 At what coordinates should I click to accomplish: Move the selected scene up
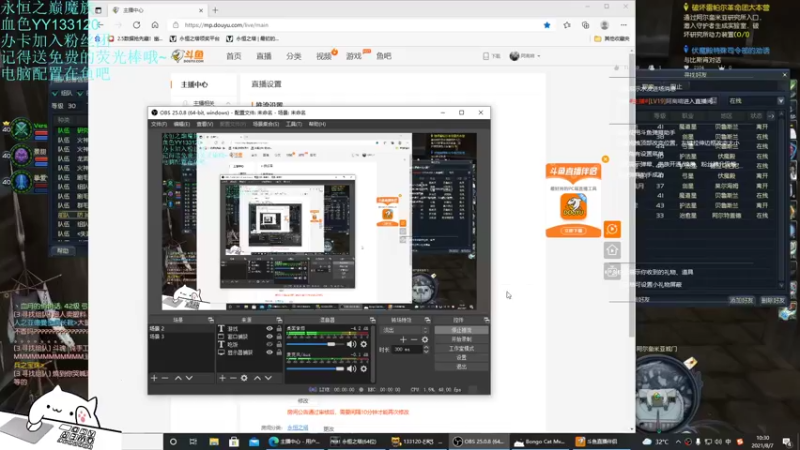click(x=178, y=378)
